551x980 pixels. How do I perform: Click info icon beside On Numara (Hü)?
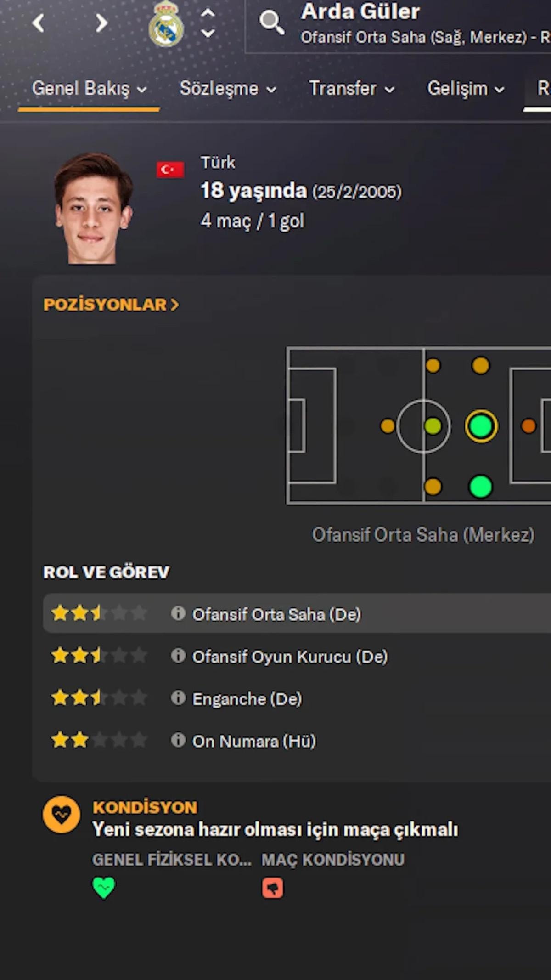[178, 740]
